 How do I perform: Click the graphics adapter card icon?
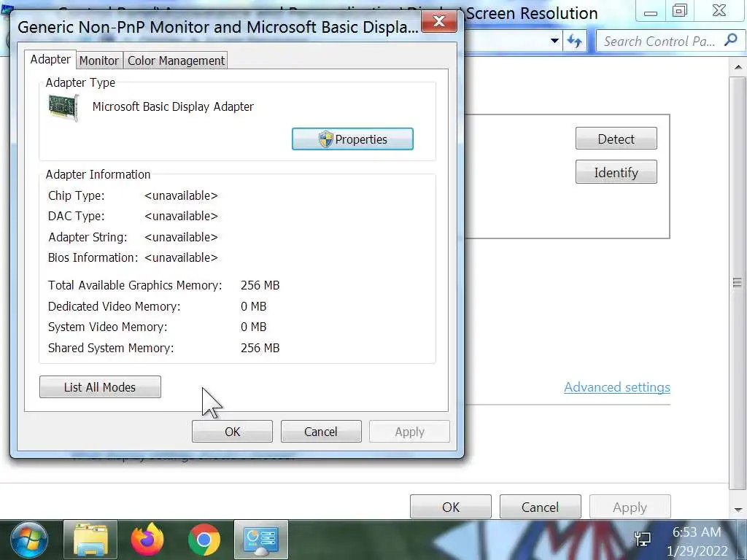[x=63, y=108]
